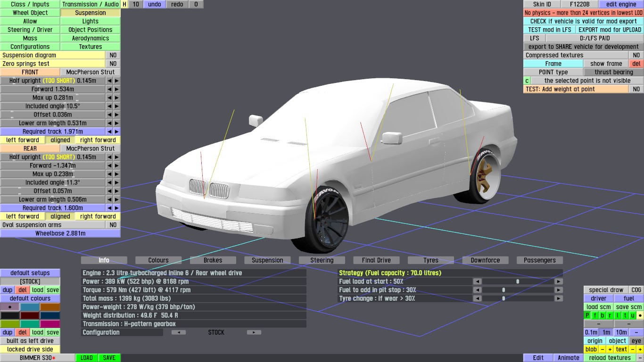Image resolution: width=644 pixels, height=362 pixels.
Task: Select the 10m grid size
Action: click(x=621, y=332)
